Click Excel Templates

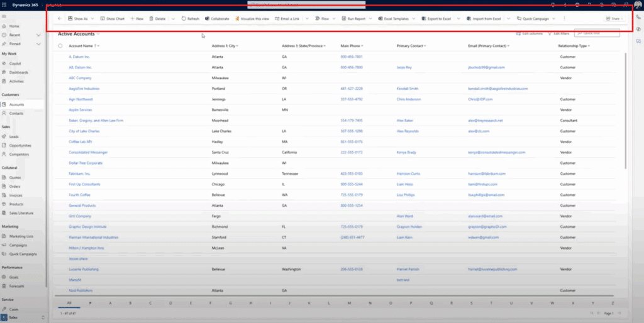pyautogui.click(x=393, y=18)
